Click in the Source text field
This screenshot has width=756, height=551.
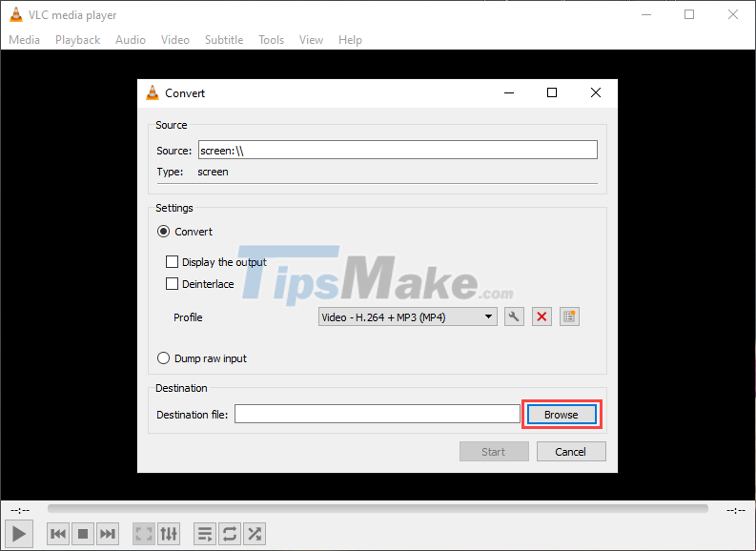[x=398, y=150]
